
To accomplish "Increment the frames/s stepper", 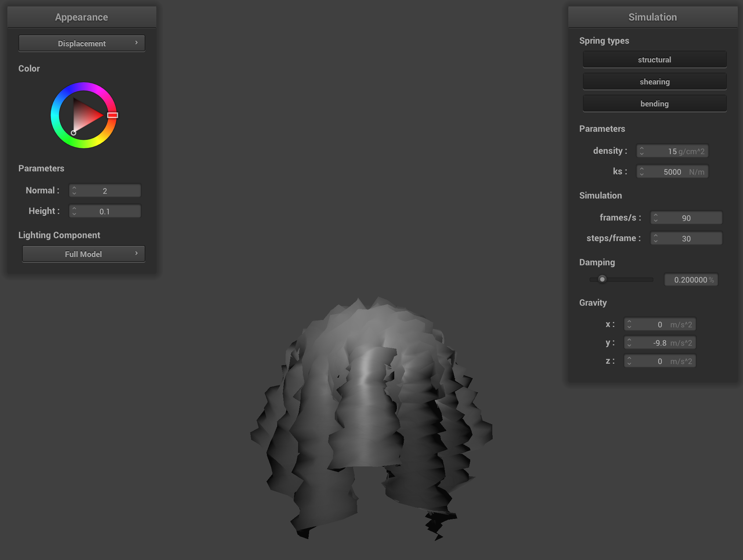I will (656, 215).
